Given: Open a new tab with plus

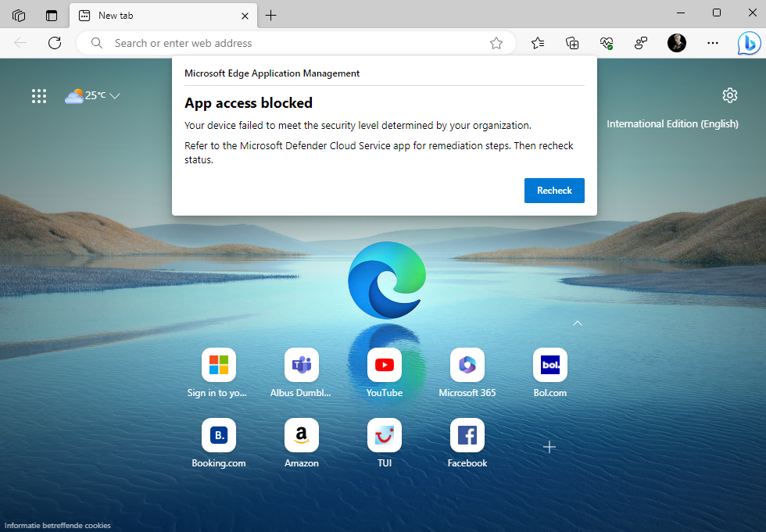Looking at the screenshot, I should [271, 16].
